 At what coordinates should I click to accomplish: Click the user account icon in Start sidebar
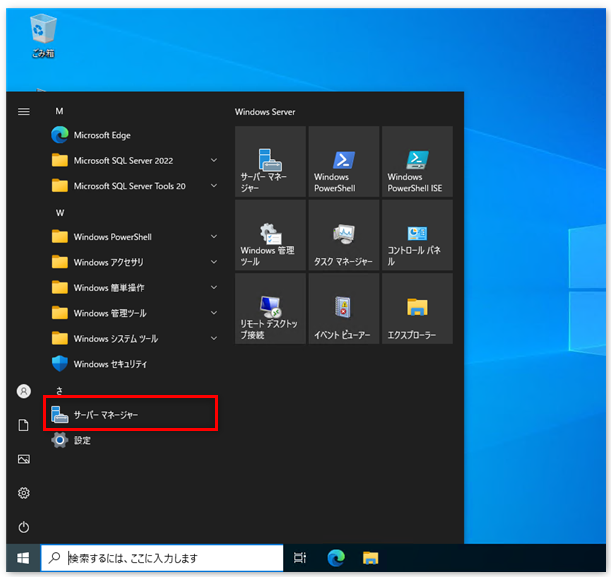click(x=24, y=391)
